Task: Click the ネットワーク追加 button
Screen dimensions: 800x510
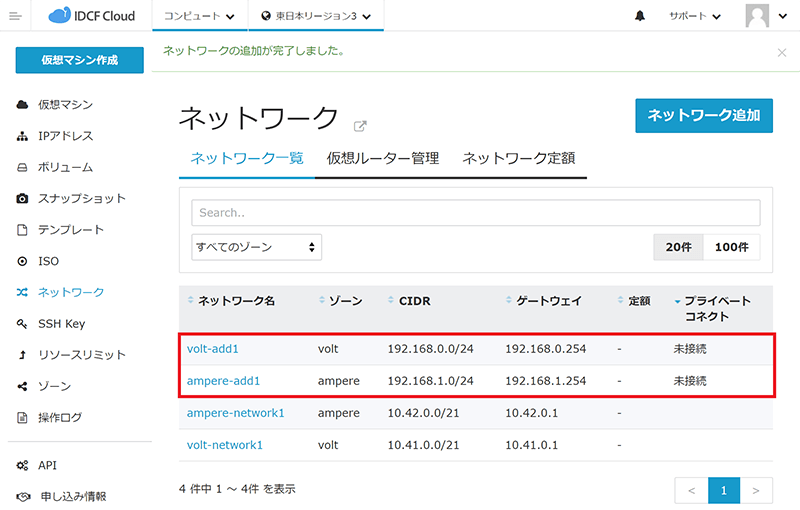Action: tap(704, 115)
